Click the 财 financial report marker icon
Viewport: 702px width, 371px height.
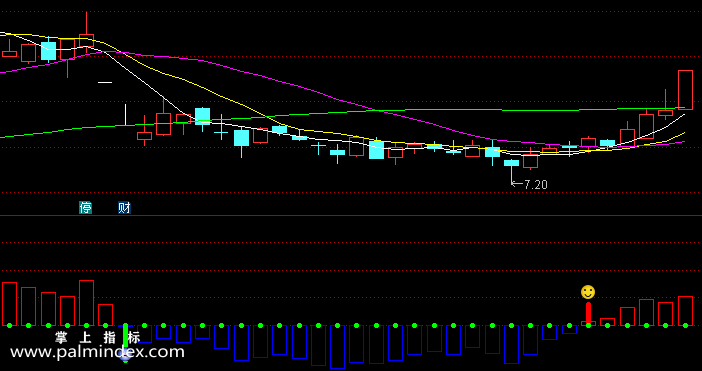coord(124,208)
